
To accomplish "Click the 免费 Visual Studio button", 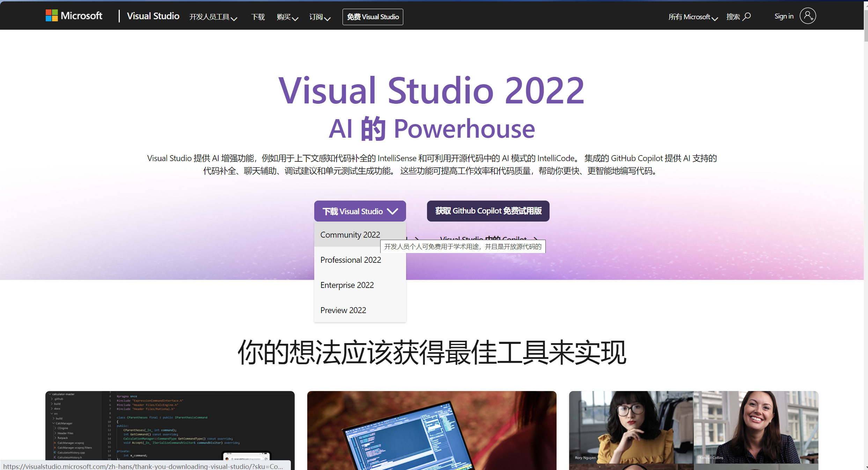I will [373, 17].
